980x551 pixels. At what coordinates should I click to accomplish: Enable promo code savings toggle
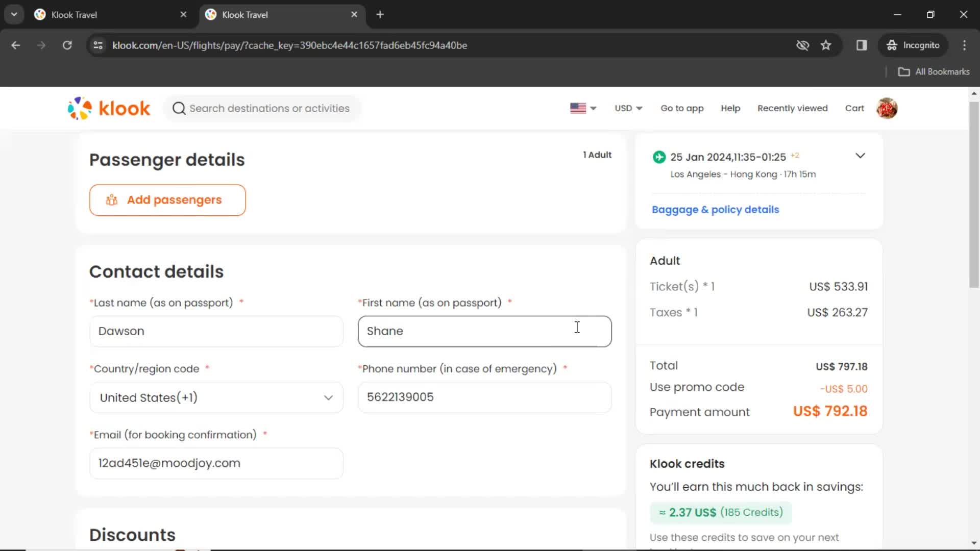697,387
